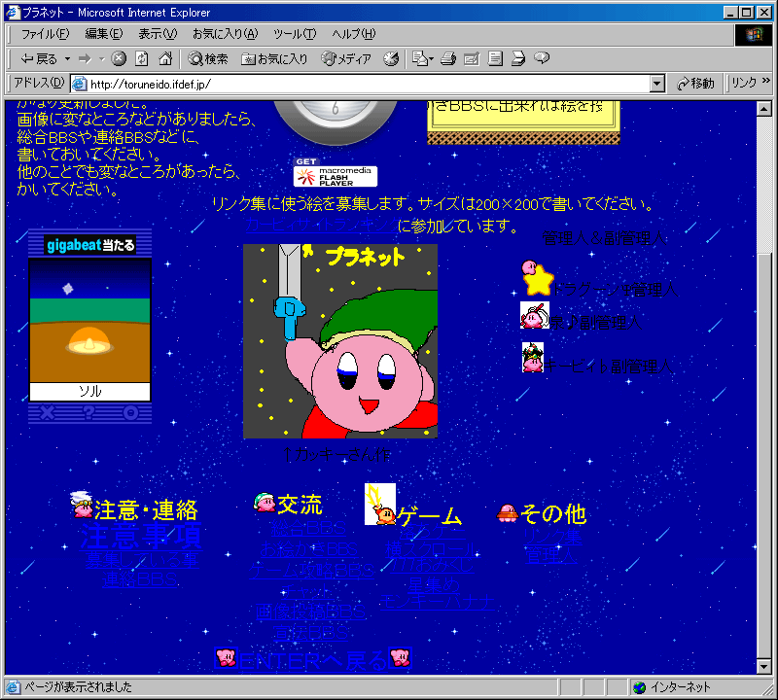Click the paper sheet icon before Messenger

point(518,58)
